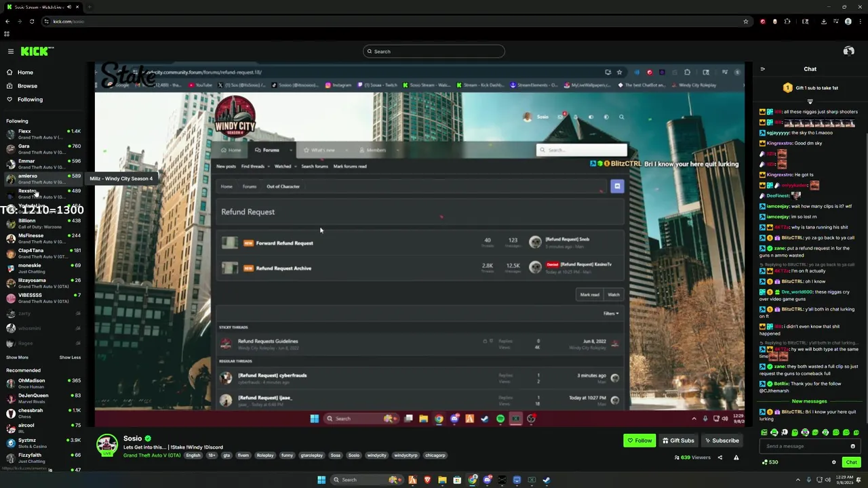
Task: Jump to New messages in chat
Action: coord(810,401)
